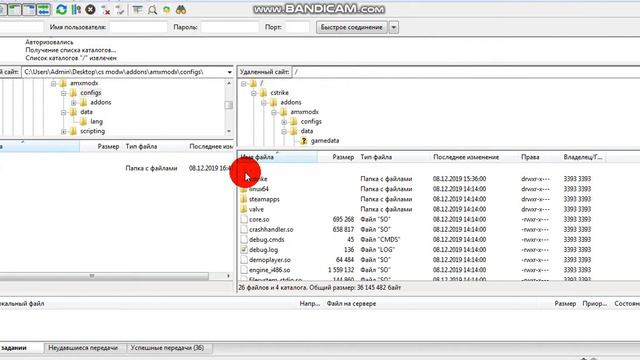Disconnect from the current server
The height and width of the screenshot is (360, 640).
[x=105, y=9]
